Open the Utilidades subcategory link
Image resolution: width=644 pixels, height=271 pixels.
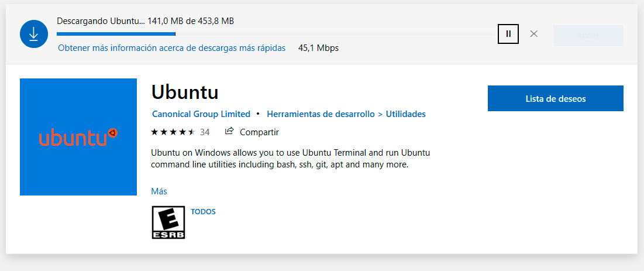click(406, 114)
